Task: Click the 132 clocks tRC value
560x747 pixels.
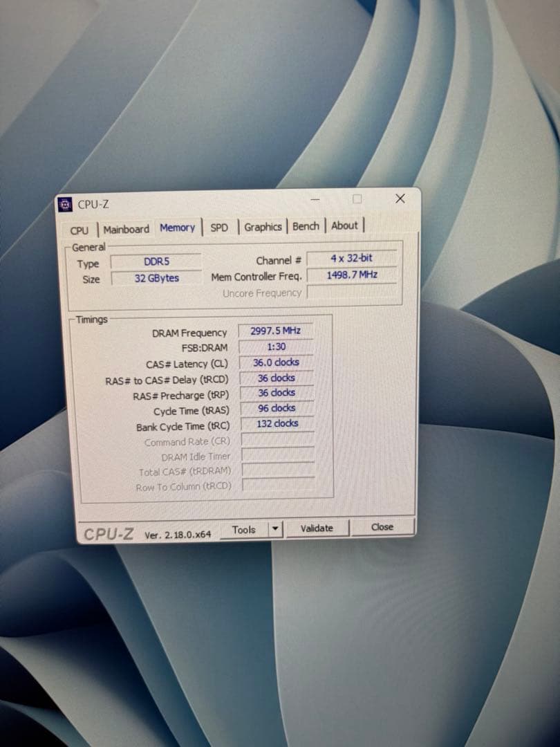Action: point(277,423)
